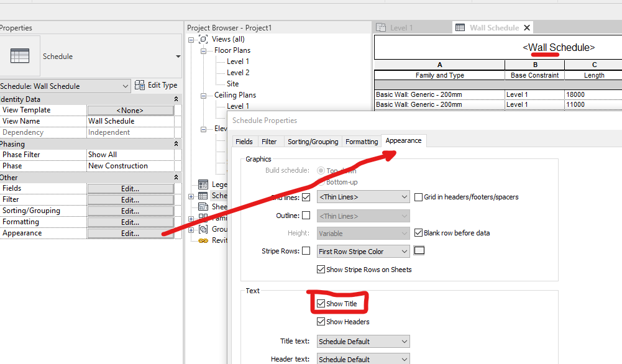Collapse the Floor Plans tree node
This screenshot has height=364, width=622.
[203, 51]
